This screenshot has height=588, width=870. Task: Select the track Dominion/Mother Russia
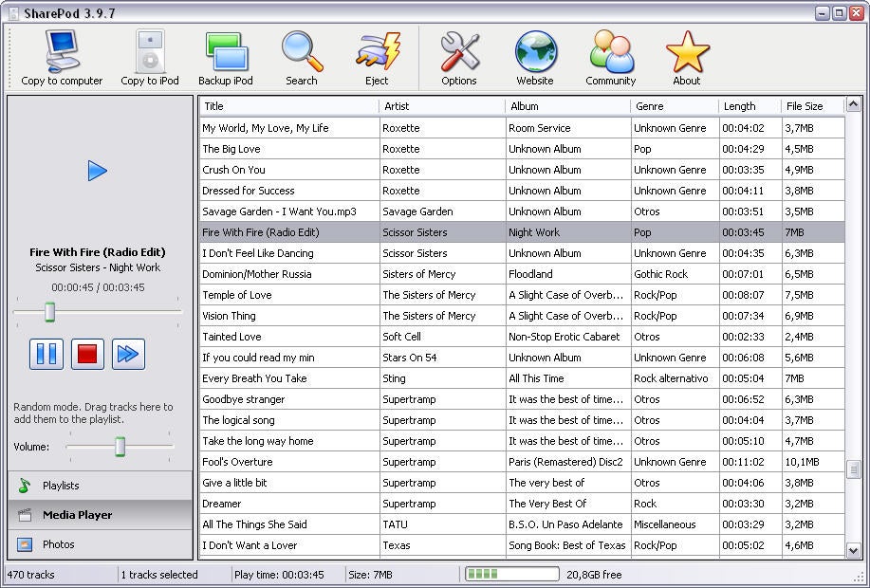click(522, 274)
